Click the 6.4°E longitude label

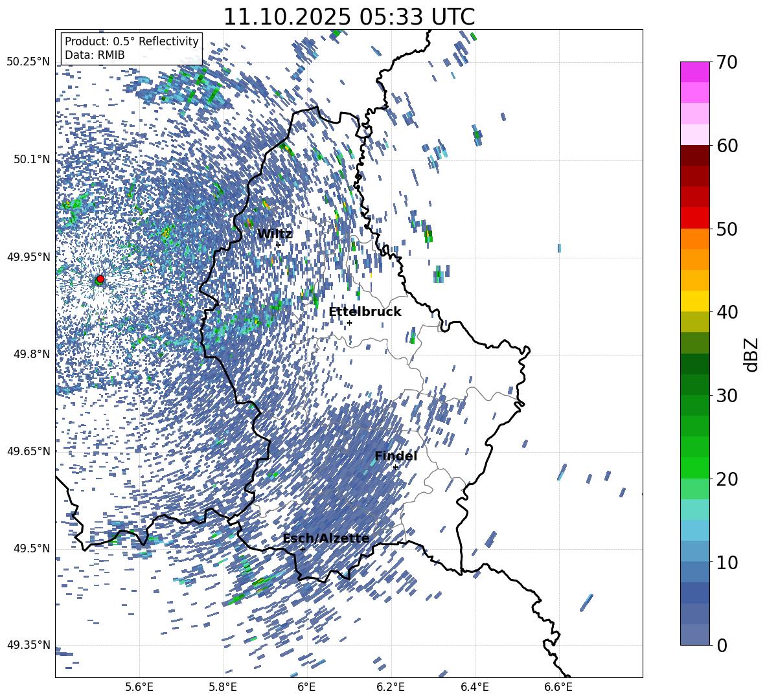tap(474, 687)
